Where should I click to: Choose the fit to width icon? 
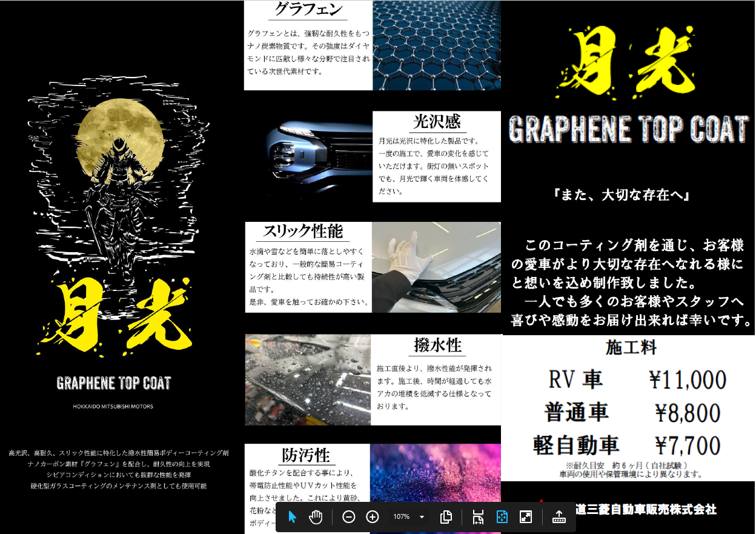click(478, 517)
